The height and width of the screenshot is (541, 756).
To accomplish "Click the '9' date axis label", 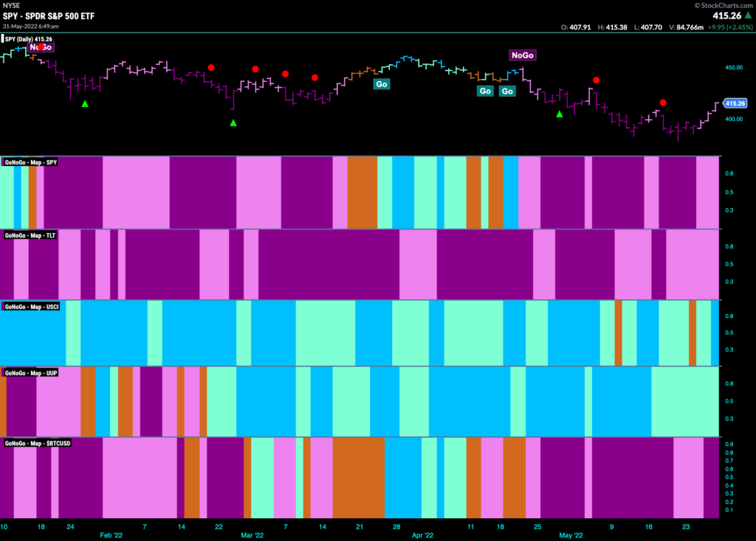I will [x=612, y=526].
